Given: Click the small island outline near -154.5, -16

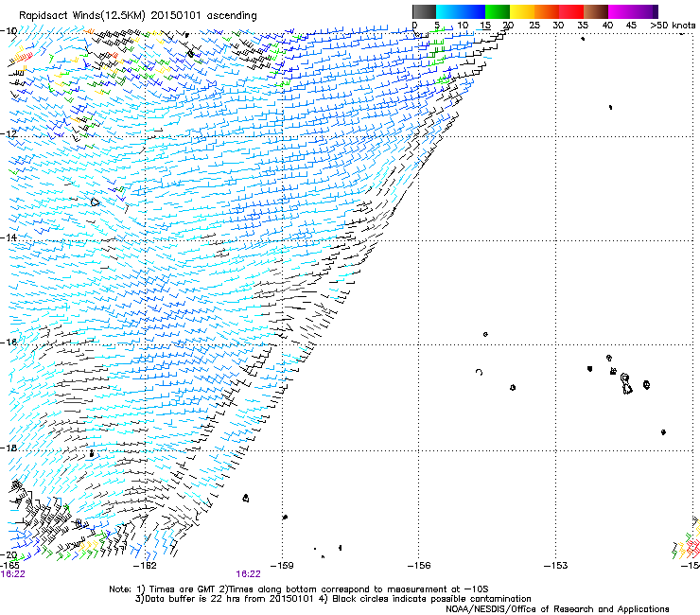Looking at the screenshot, I should (485, 334).
